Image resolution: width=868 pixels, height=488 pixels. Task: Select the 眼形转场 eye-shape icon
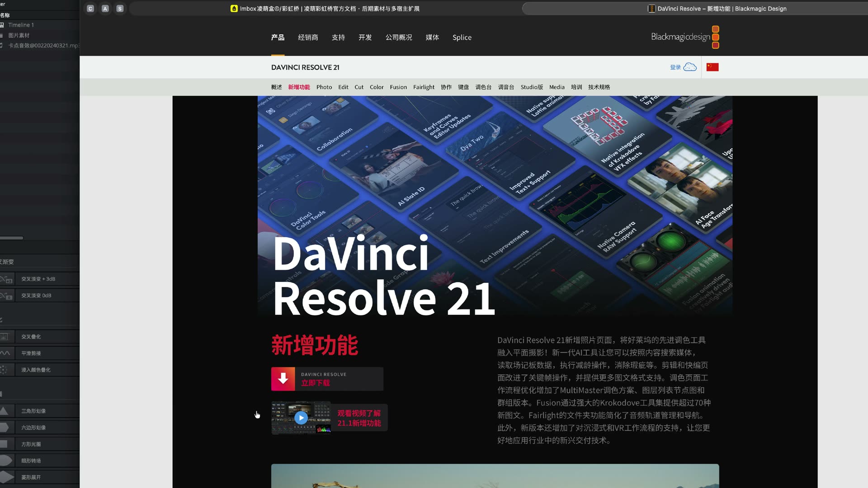click(x=6, y=460)
